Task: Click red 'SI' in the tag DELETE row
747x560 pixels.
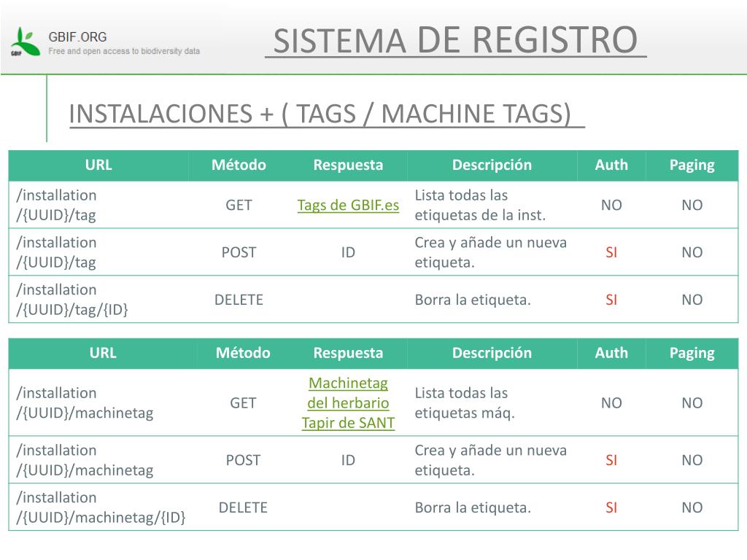Action: pos(611,300)
